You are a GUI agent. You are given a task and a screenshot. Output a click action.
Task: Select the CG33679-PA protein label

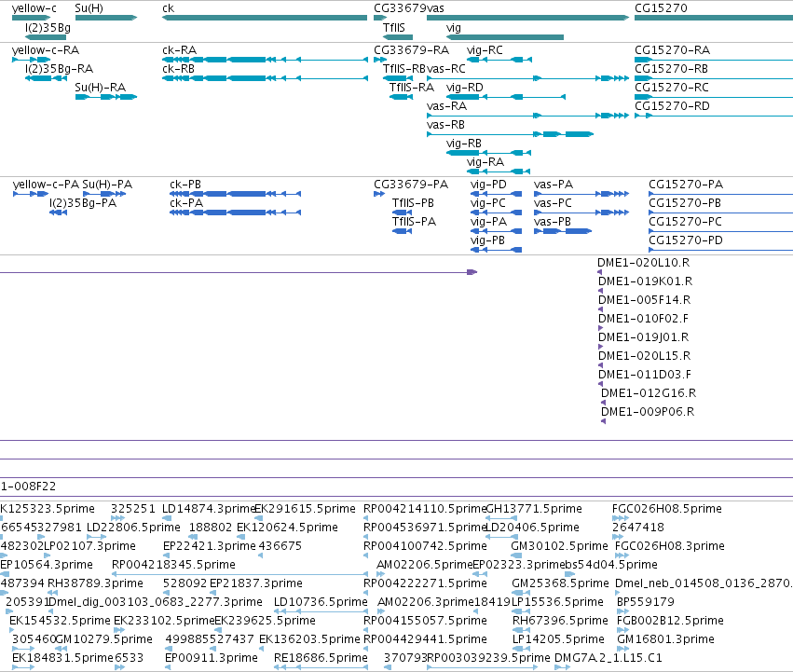[411, 185]
